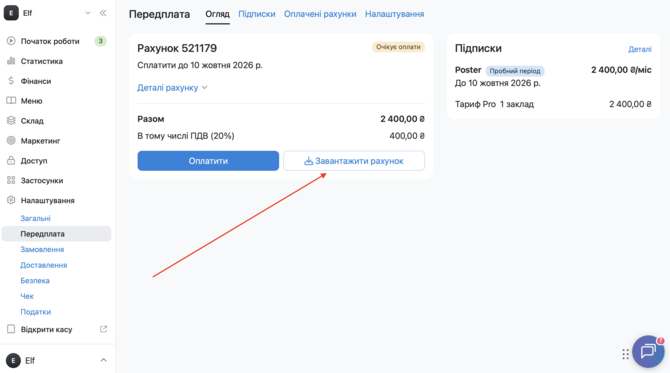Image resolution: width=670 pixels, height=373 pixels.
Task: Click the green 3 badge on Початок роботи
Action: 100,41
